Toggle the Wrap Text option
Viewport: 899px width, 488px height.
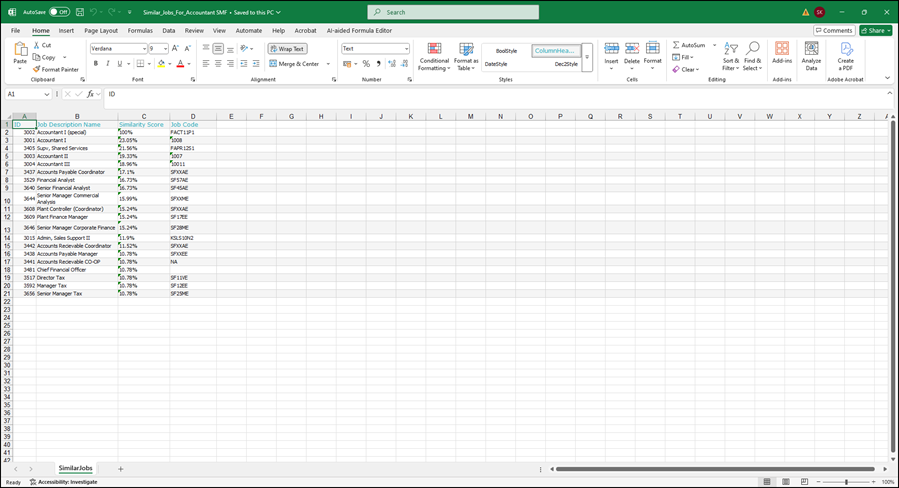(287, 48)
